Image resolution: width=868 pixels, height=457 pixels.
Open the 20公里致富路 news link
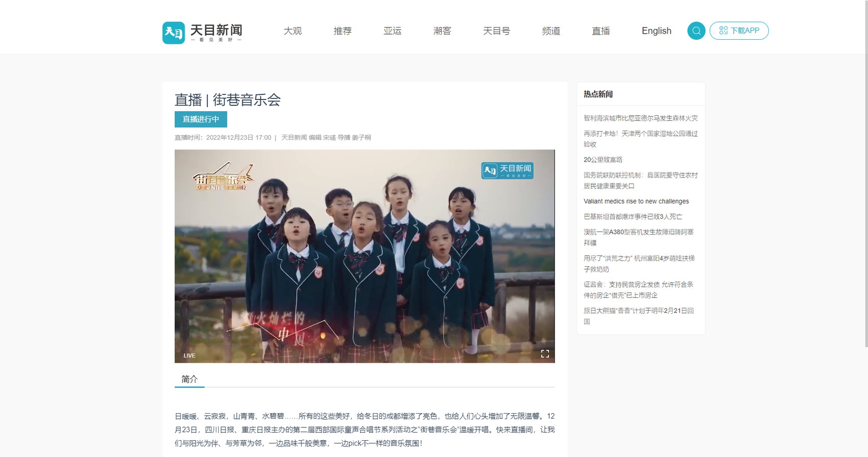click(x=603, y=160)
